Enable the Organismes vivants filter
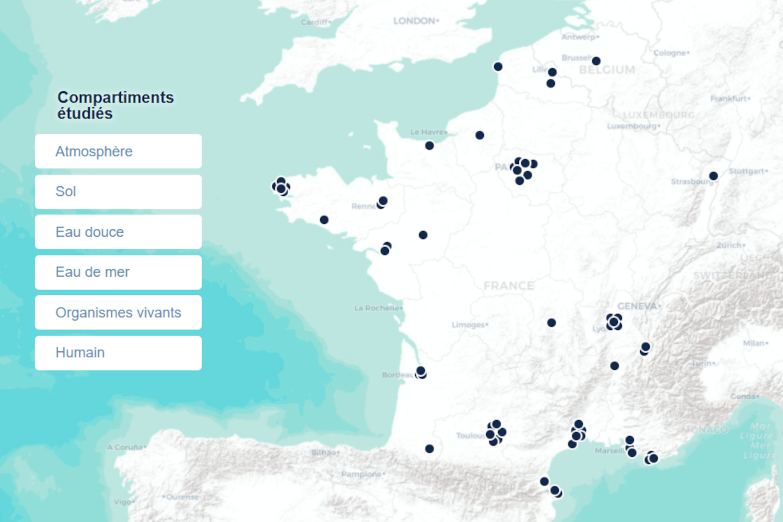The width and height of the screenshot is (783, 522). (x=118, y=312)
